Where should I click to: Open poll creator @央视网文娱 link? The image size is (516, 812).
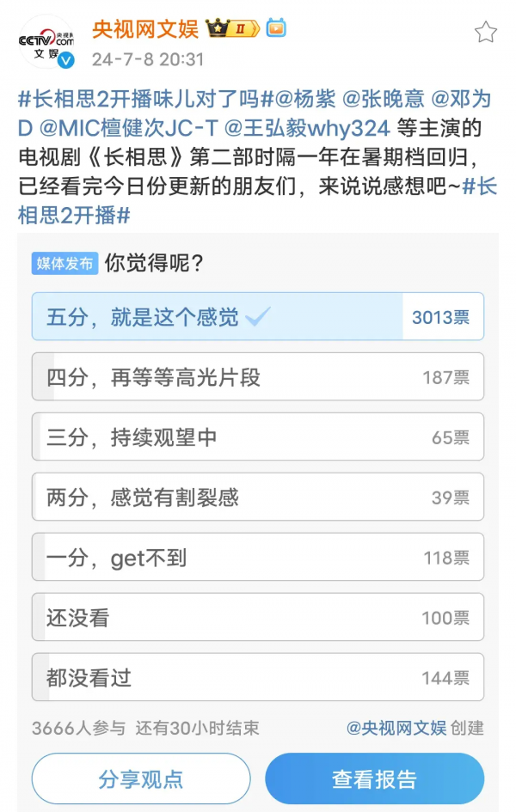(396, 728)
